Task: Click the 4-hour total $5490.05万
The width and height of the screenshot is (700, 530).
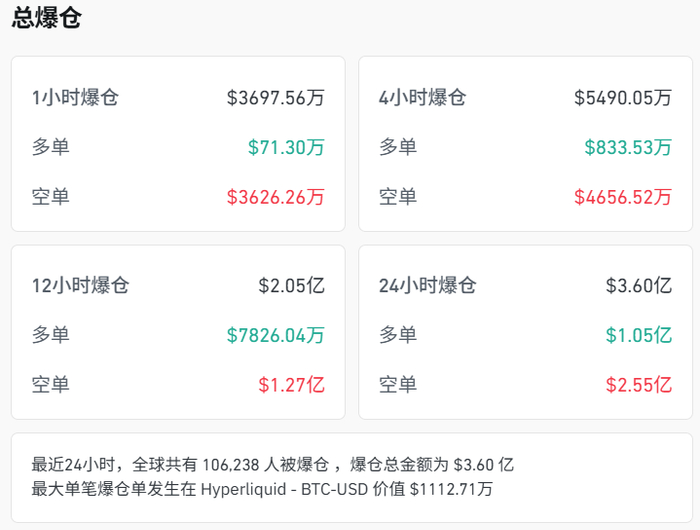Action: click(x=622, y=98)
